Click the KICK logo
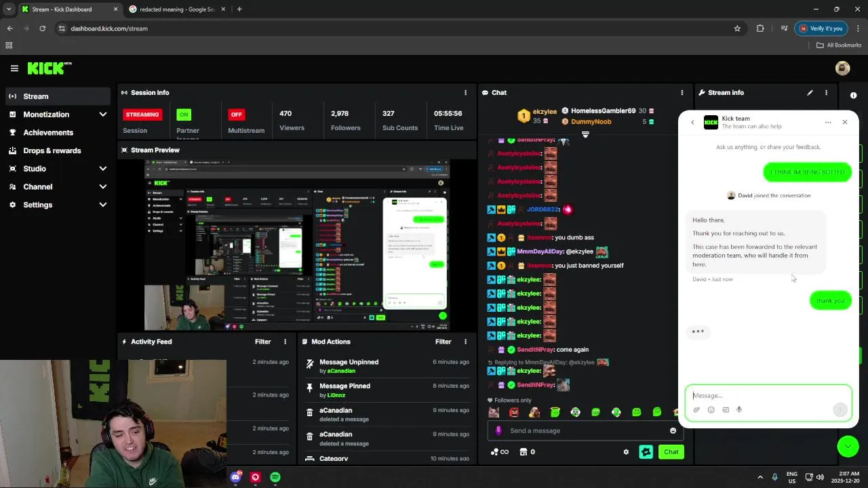The width and height of the screenshot is (868, 488). (49, 68)
